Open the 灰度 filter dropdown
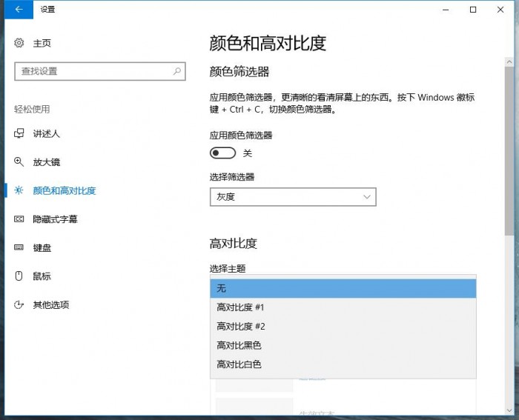This screenshot has width=519, height=420. point(293,197)
